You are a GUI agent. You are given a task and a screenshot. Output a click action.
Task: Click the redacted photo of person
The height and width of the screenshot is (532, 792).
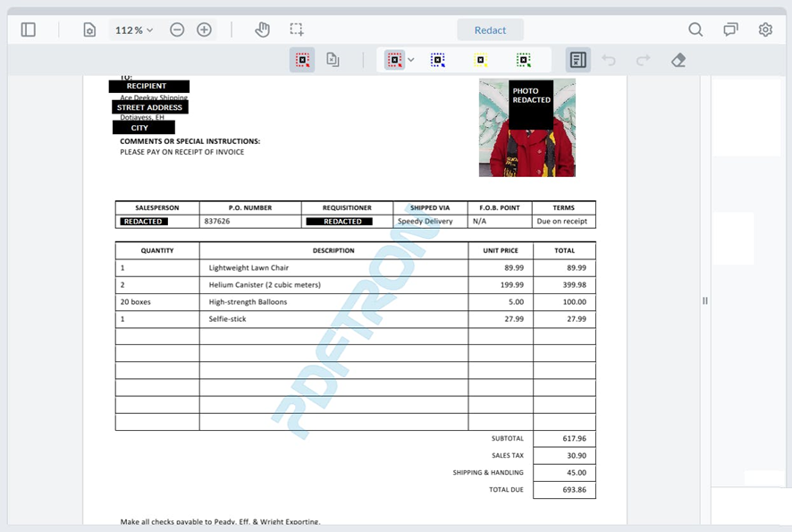point(527,128)
